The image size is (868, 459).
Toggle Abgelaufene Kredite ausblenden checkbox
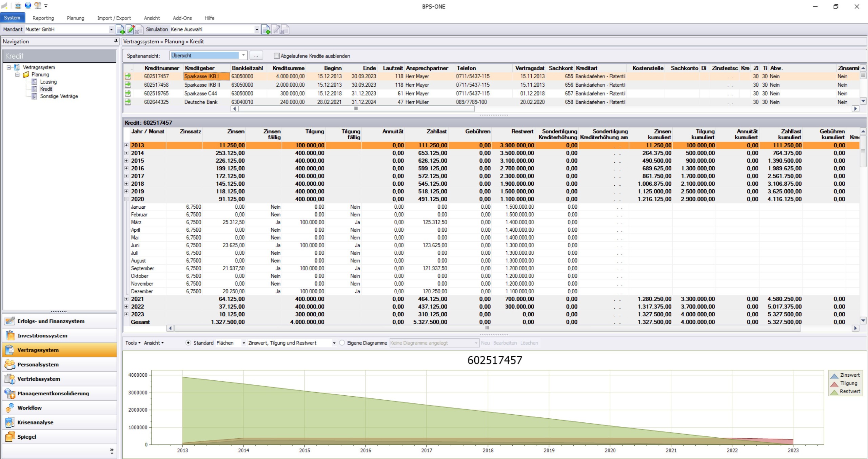[277, 56]
